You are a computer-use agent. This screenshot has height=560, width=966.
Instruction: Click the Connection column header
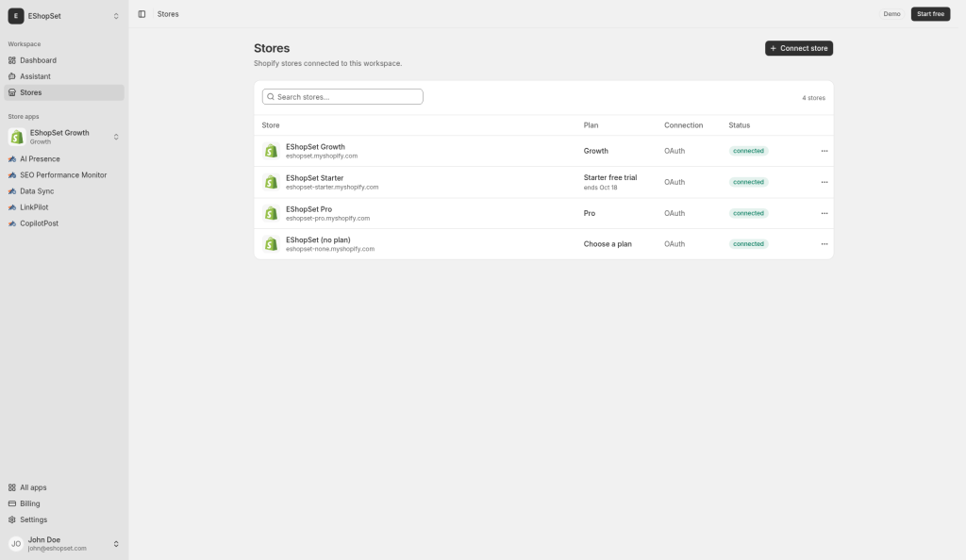tap(683, 125)
